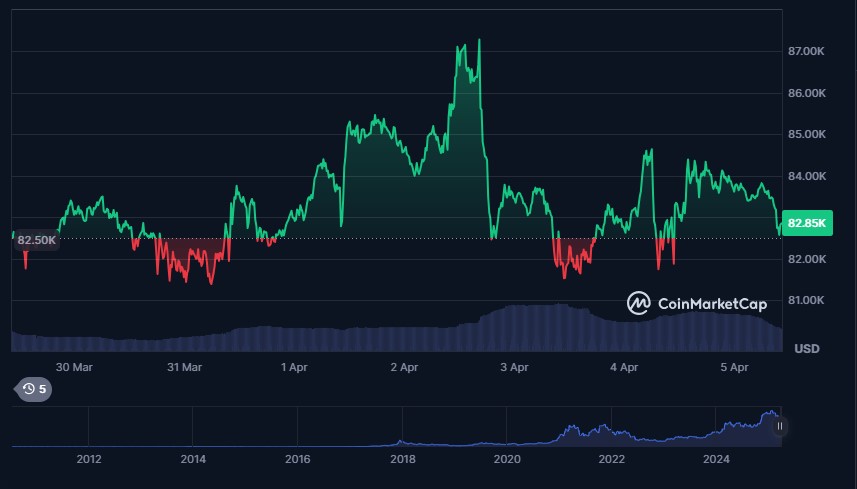Image resolution: width=857 pixels, height=489 pixels.
Task: Click the USD currency label
Action: [807, 348]
